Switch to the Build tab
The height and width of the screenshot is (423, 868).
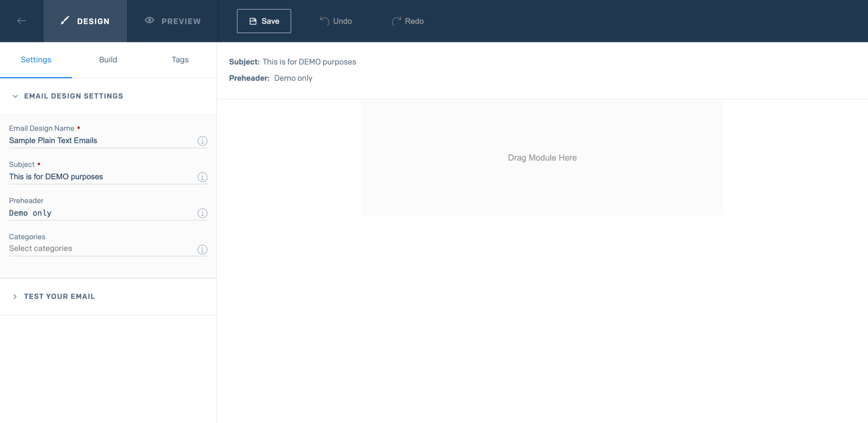click(108, 60)
